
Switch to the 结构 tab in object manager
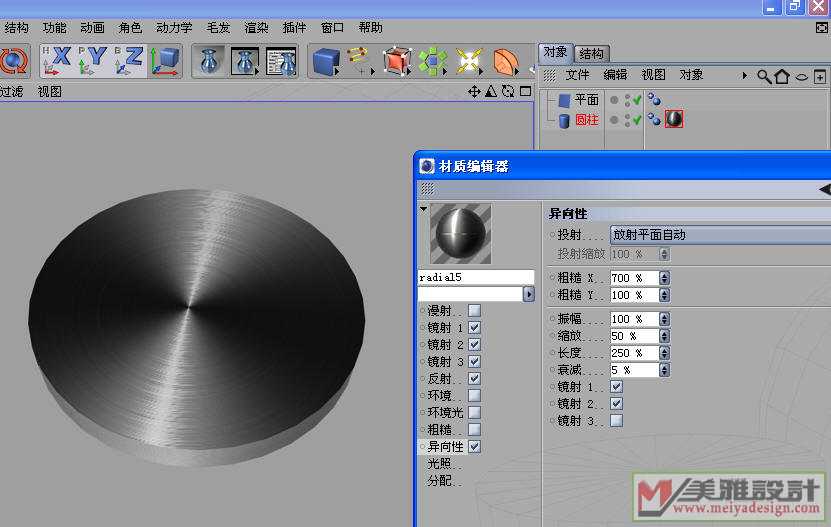point(592,54)
